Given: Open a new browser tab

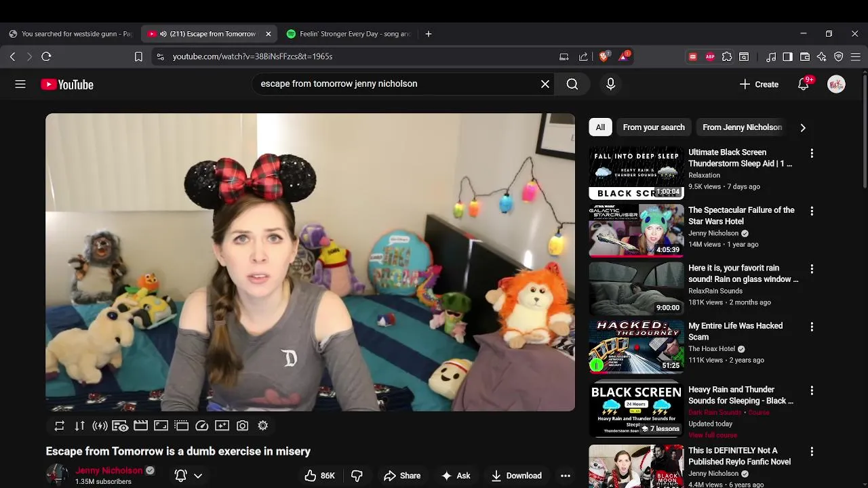Looking at the screenshot, I should click(x=428, y=34).
